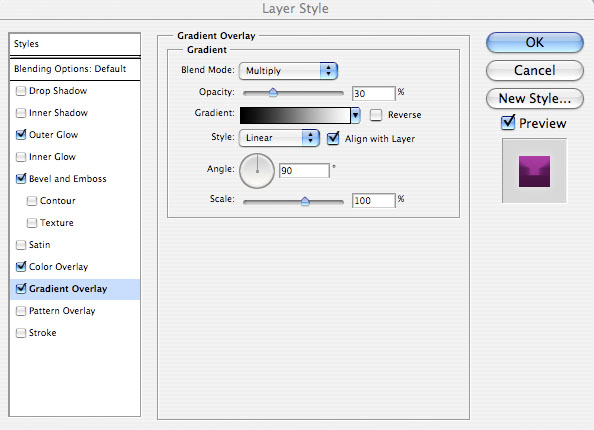Viewport: 594px width, 430px height.
Task: Check the Texture option box
Action: [x=32, y=223]
